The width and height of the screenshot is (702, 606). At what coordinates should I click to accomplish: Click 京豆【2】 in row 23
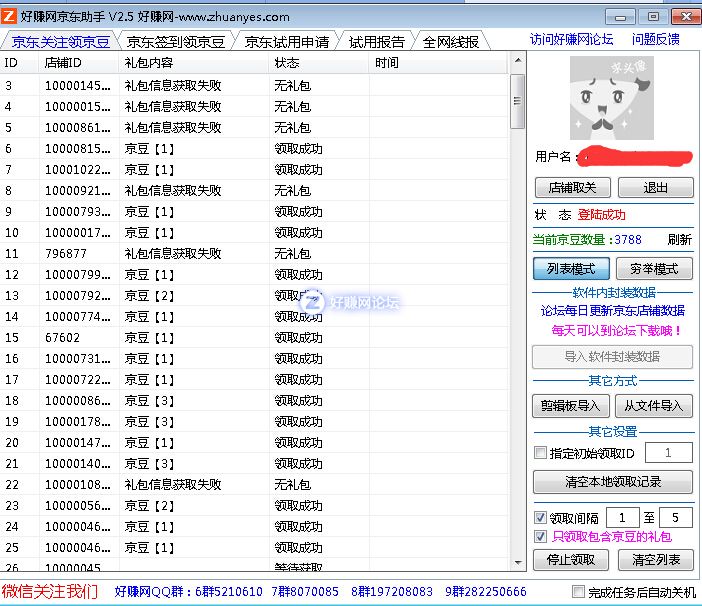pyautogui.click(x=149, y=505)
